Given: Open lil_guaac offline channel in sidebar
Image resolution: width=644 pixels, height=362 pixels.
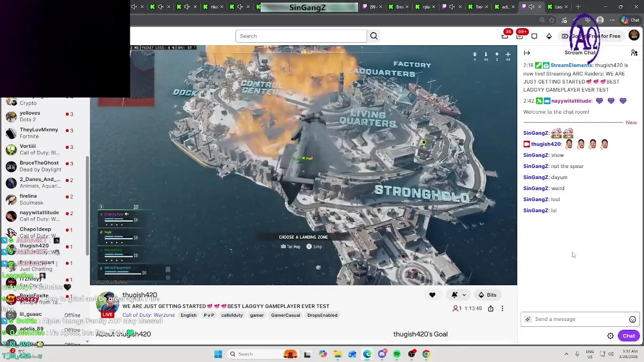Looking at the screenshot, I should [x=44, y=315].
